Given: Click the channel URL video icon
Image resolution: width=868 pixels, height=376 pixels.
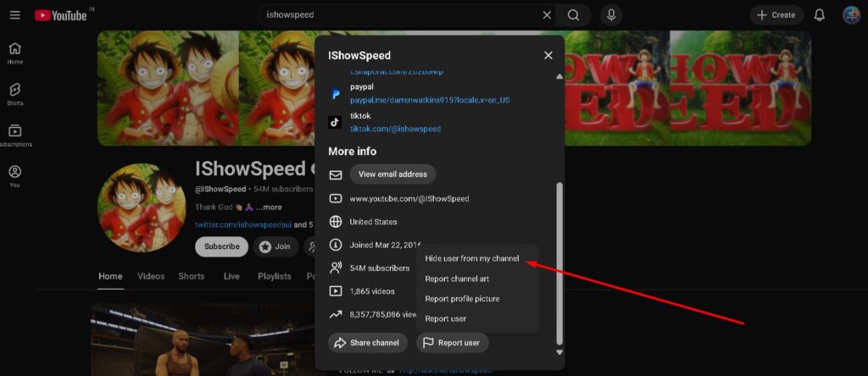Looking at the screenshot, I should coord(336,198).
